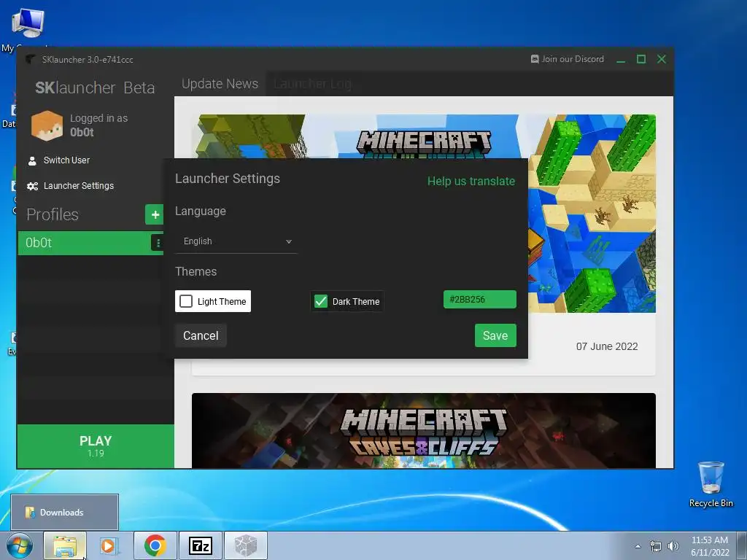Switch to the Update News tab

220,84
